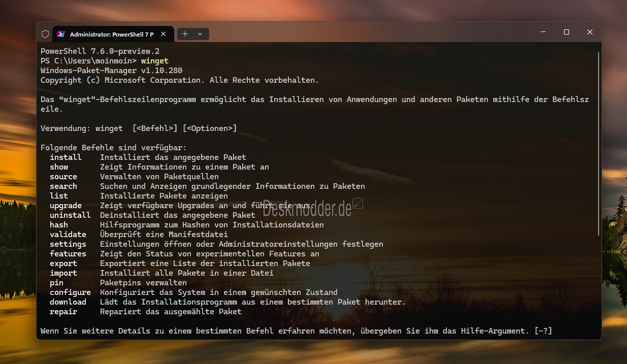Click the 'PS C:\Users\moinmoin>' prompt
This screenshot has height=364, width=627.
pos(88,61)
